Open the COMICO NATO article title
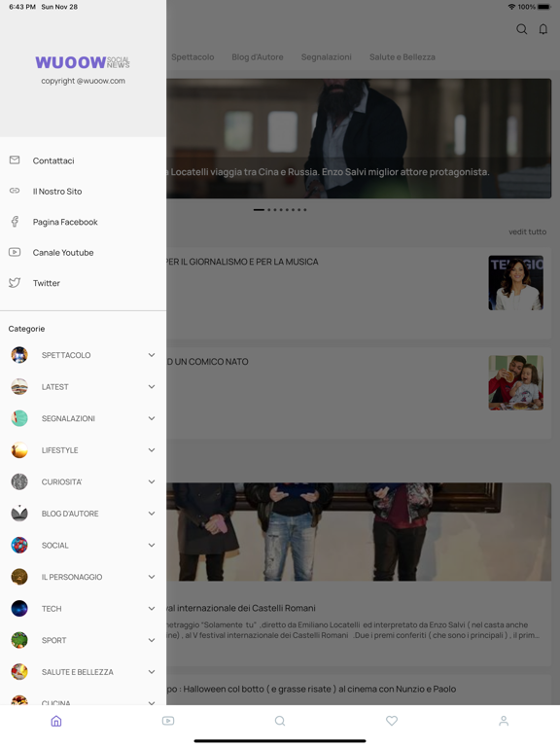560x747 pixels. pos(207,362)
